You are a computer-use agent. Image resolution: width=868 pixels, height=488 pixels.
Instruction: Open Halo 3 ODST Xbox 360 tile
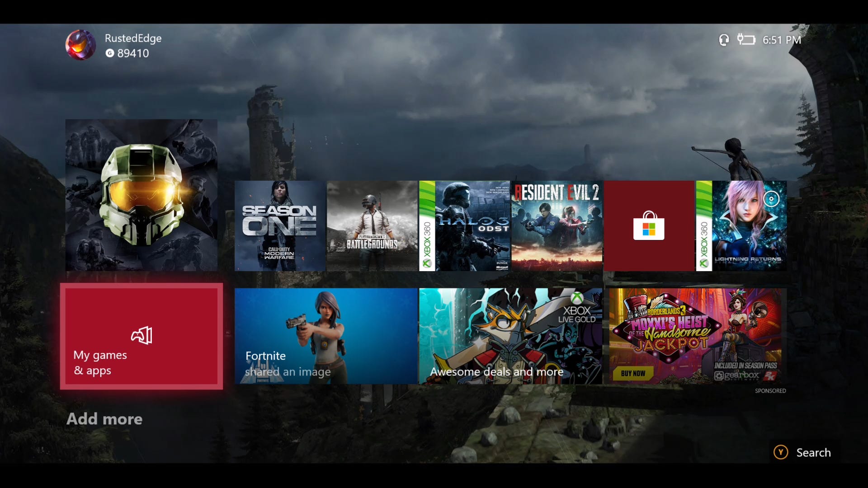464,226
